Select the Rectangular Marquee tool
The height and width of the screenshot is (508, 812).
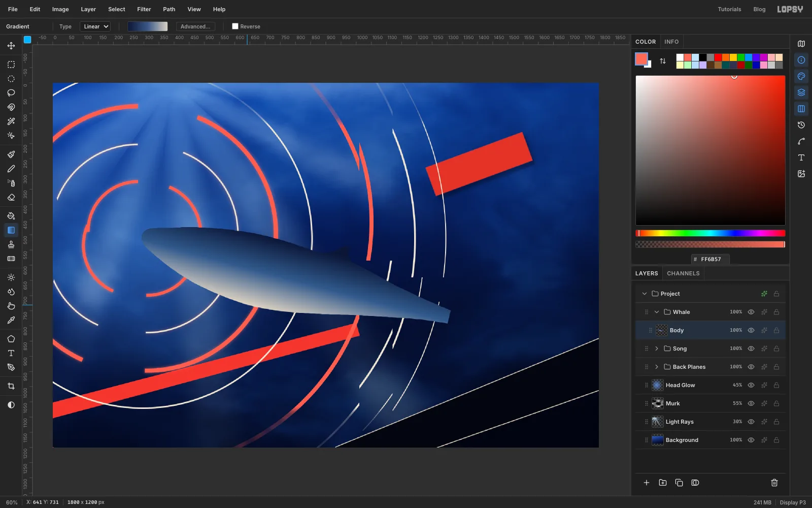coord(11,65)
